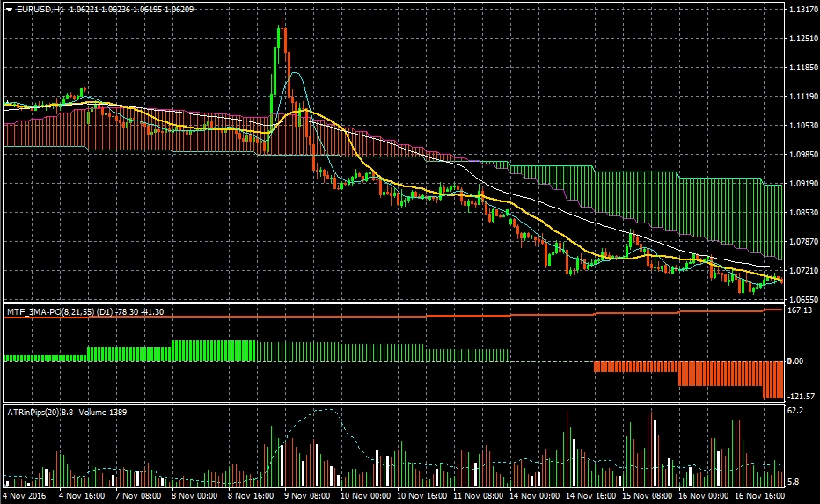Click the 1.10530 price scale label
The width and height of the screenshot is (820, 504).
click(x=804, y=126)
